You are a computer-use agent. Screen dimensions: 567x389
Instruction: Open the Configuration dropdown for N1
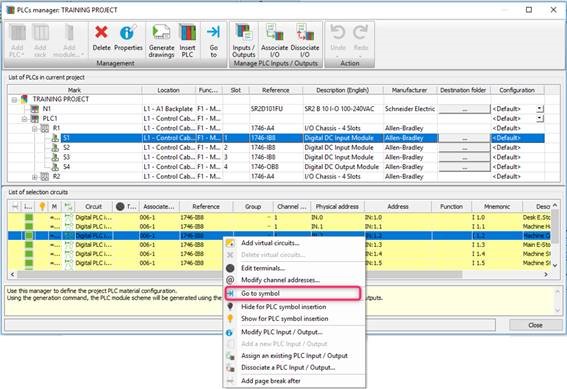click(x=540, y=109)
